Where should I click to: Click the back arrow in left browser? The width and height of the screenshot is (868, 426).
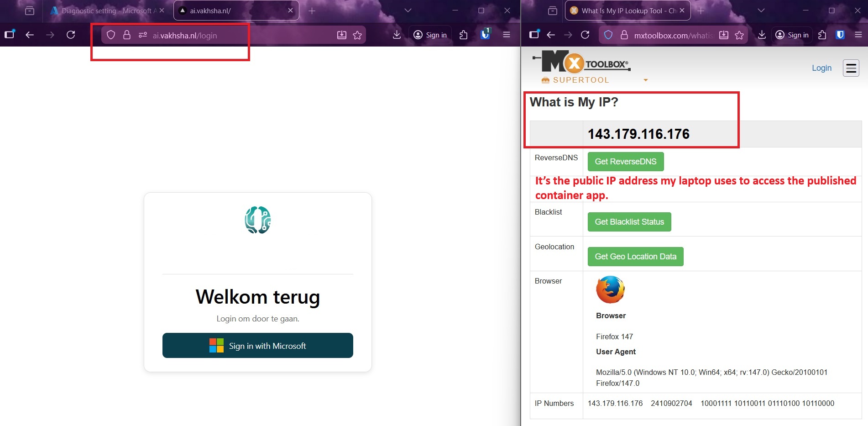tap(30, 35)
